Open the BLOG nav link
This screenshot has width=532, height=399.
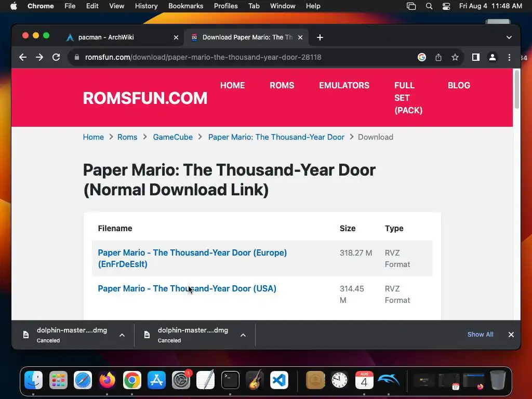[459, 86]
